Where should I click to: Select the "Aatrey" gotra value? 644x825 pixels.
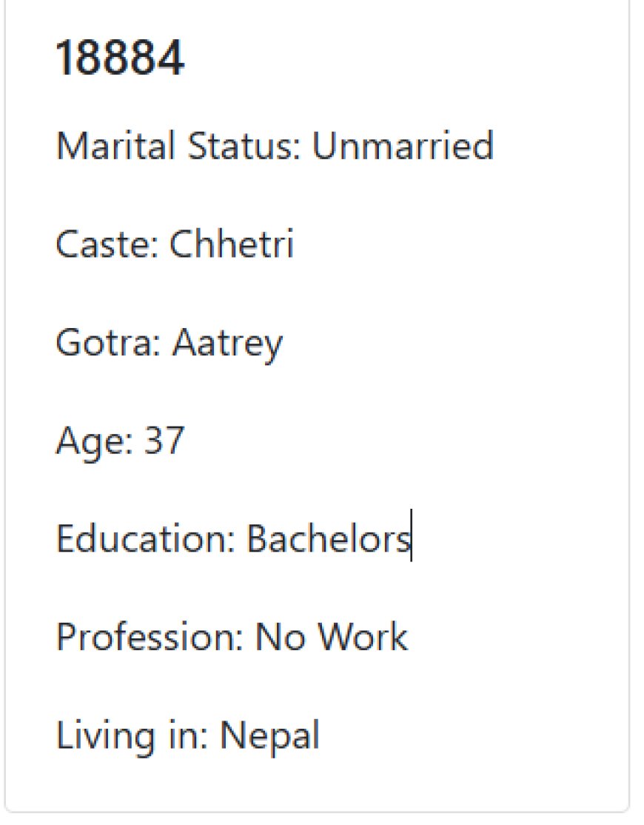pyautogui.click(x=227, y=344)
